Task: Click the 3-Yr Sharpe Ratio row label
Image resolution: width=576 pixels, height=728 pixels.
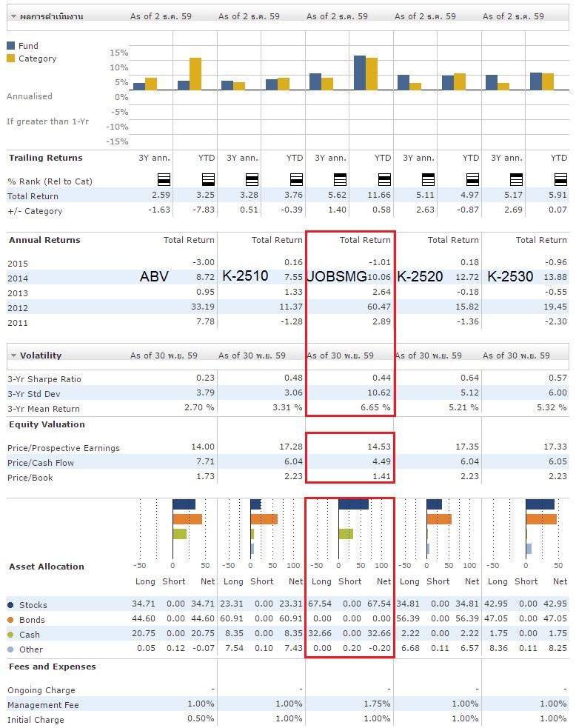Action: (x=44, y=379)
